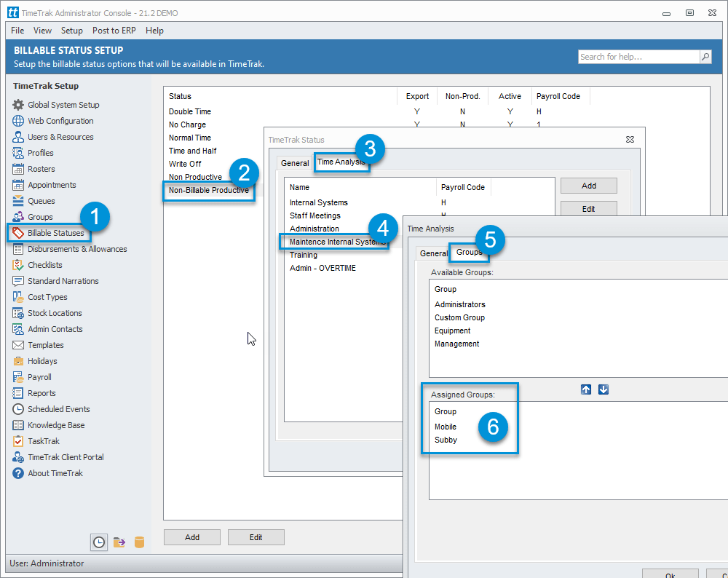Switch to the Groups tab
This screenshot has width=728, height=578.
[469, 252]
